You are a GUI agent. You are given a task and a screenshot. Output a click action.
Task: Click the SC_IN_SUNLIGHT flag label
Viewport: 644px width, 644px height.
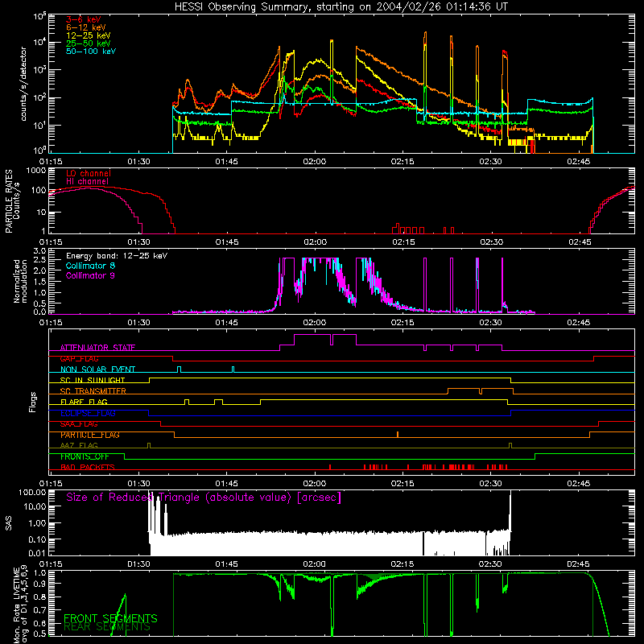[92, 380]
